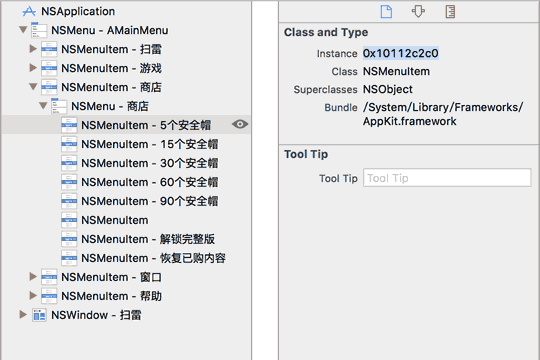Collapse the NSMenuItem - 商店 node

(x=33, y=87)
